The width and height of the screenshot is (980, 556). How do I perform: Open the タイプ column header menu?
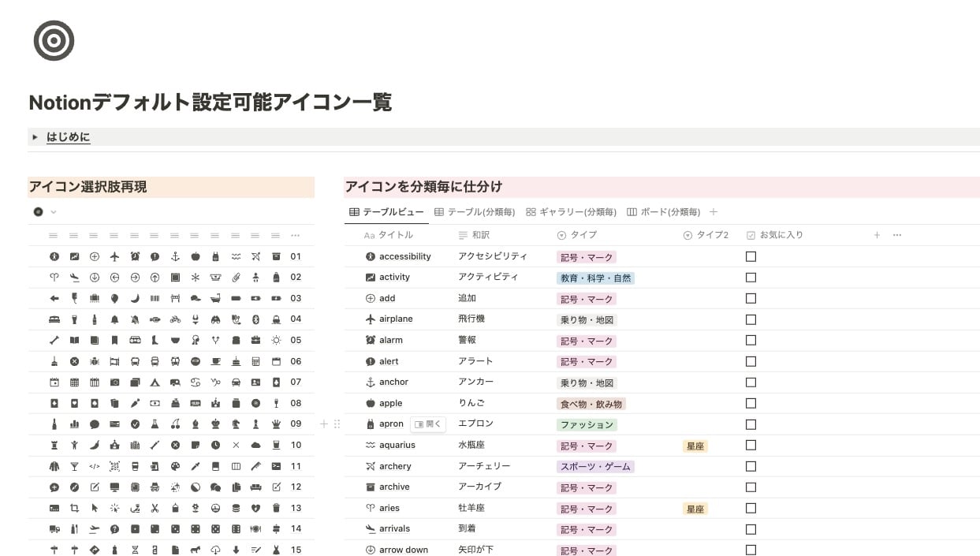(577, 235)
